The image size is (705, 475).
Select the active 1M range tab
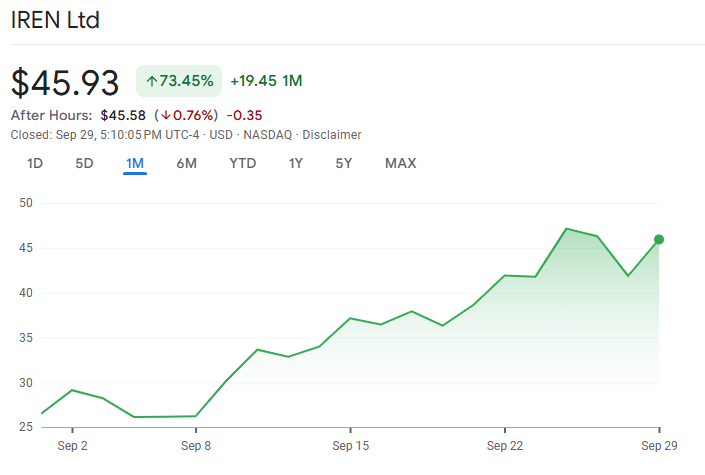click(x=135, y=163)
